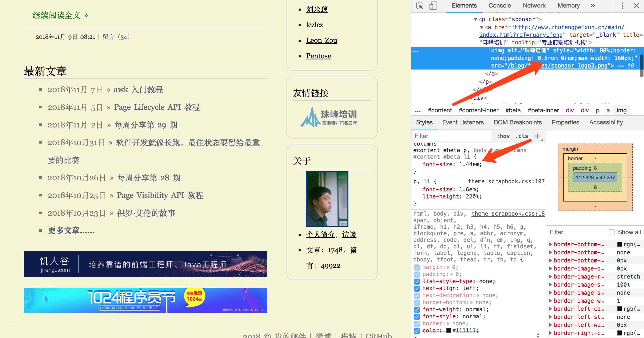Image resolution: width=644 pixels, height=338 pixels.
Task: Uncheck the text-align: left declaration
Action: (x=417, y=288)
